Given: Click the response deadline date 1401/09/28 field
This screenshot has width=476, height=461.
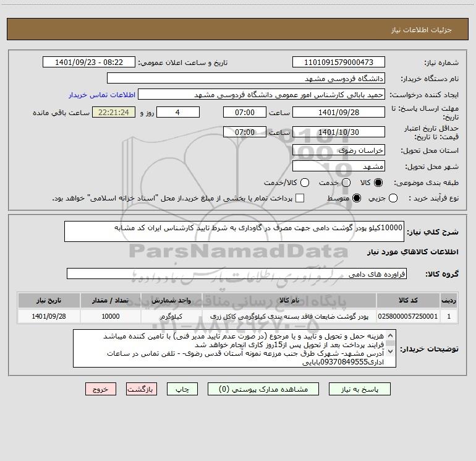Looking at the screenshot, I should tap(339, 112).
